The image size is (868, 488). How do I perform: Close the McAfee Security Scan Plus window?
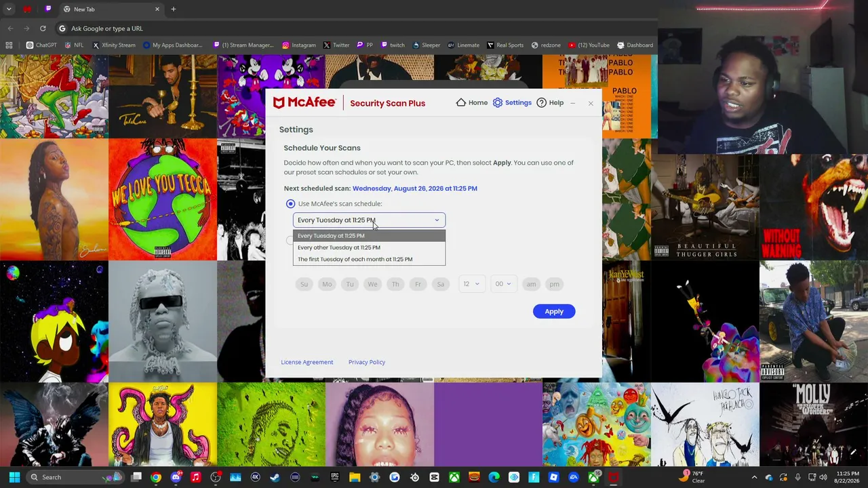coord(591,103)
